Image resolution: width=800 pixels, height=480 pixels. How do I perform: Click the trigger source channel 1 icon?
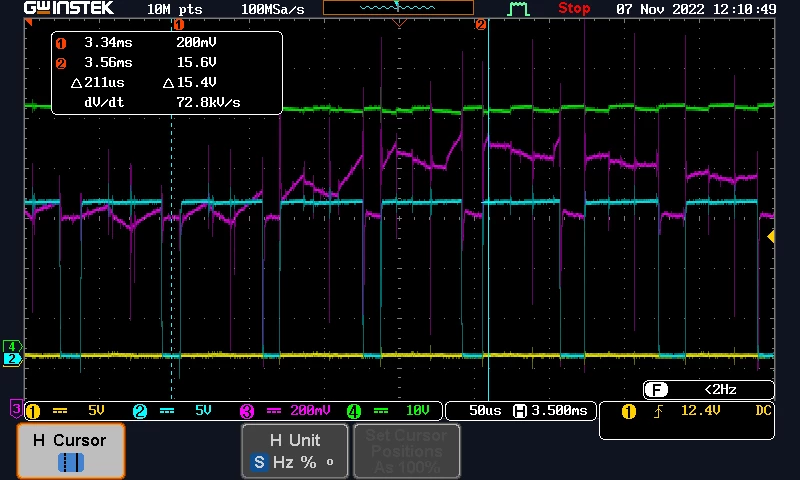click(x=629, y=411)
